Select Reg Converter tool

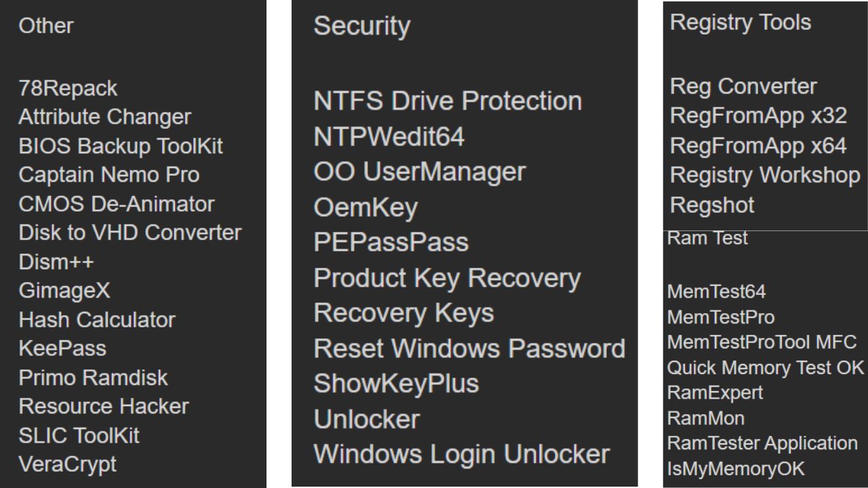pos(743,86)
